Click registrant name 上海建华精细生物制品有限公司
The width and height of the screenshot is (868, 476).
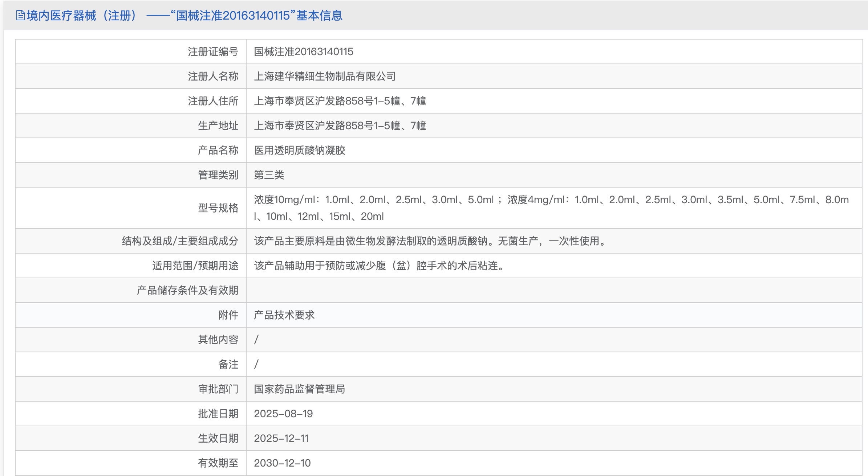click(325, 76)
